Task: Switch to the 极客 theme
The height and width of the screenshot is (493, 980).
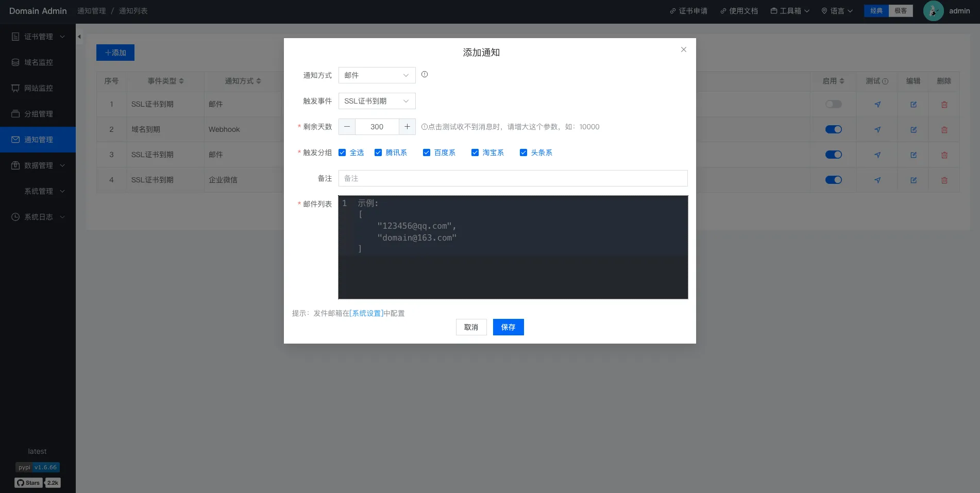Action: tap(901, 11)
